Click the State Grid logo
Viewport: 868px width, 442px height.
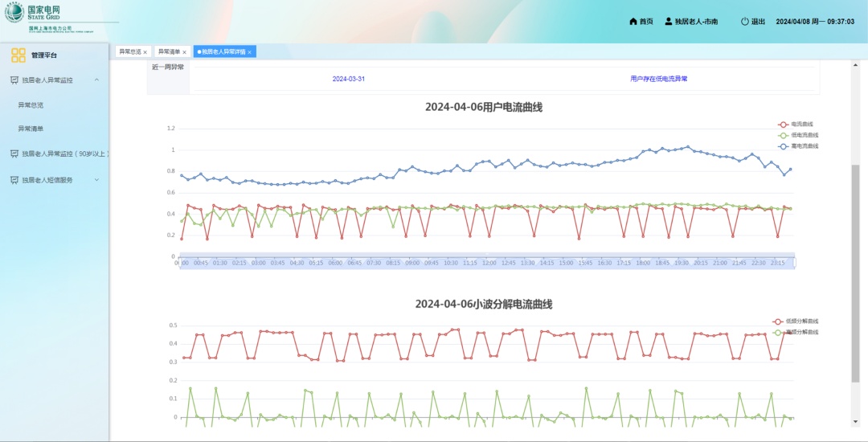click(x=14, y=14)
